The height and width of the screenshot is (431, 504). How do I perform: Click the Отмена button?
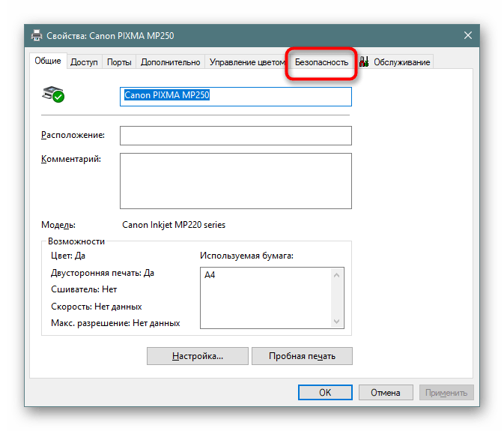pyautogui.click(x=386, y=393)
